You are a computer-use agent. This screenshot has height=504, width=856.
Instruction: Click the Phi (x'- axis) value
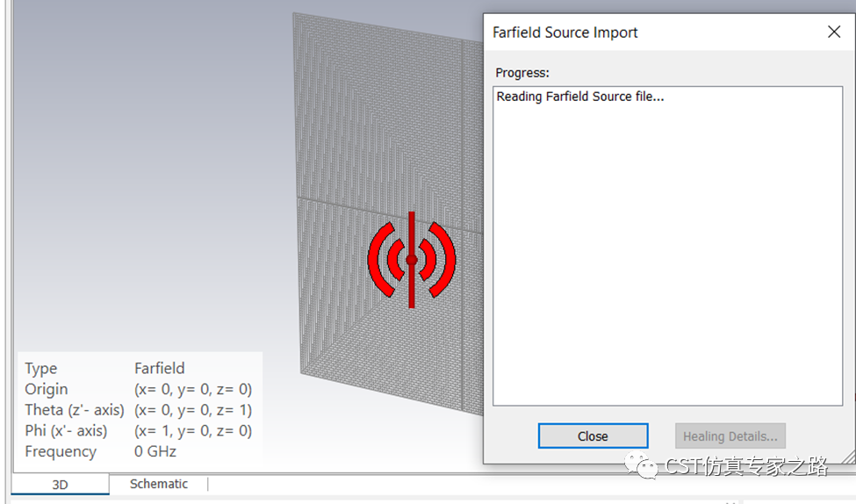click(193, 431)
